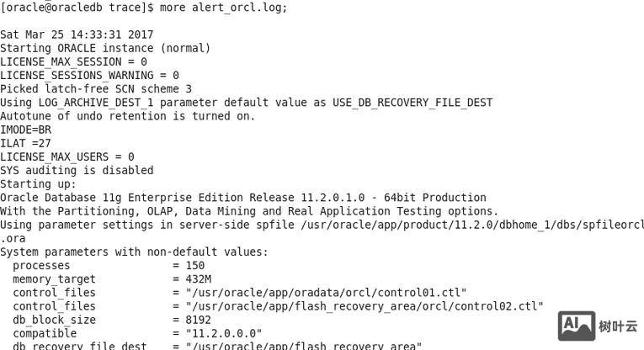Screen dimensions: 644x350
Task: Click the 'Starting ORACLE instance (normal)' line
Action: (105, 48)
